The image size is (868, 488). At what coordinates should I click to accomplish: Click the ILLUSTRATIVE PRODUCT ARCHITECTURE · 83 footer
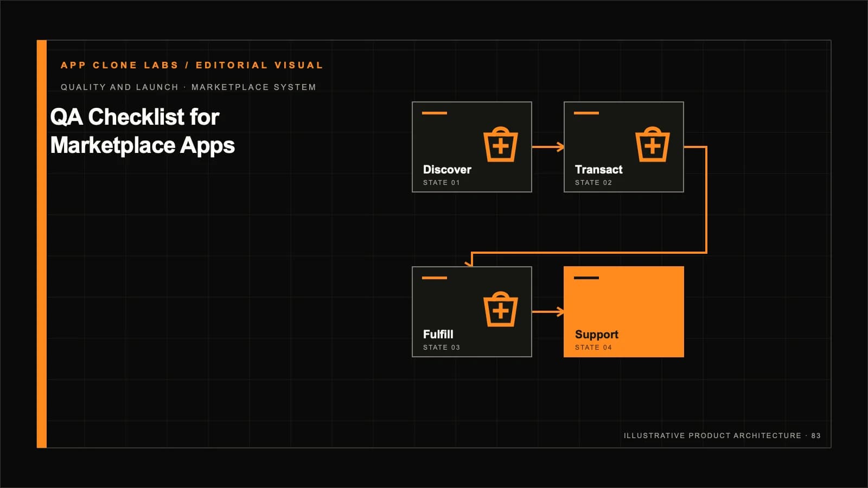click(722, 435)
